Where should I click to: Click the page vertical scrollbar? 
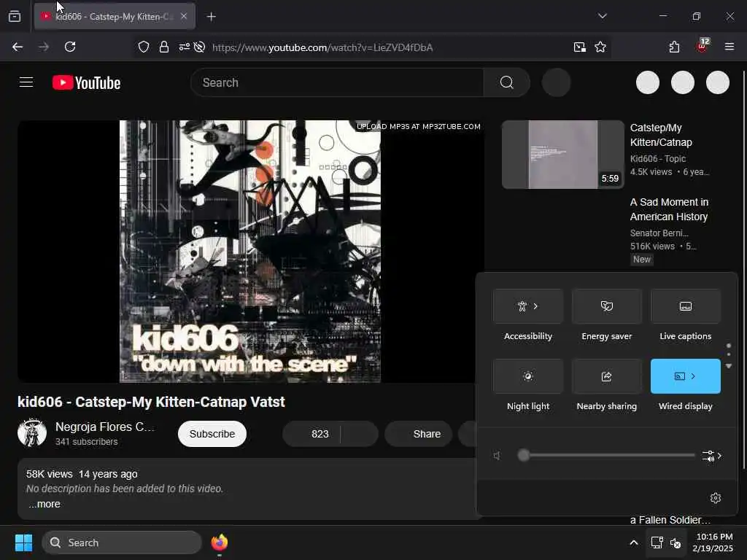click(x=743, y=270)
